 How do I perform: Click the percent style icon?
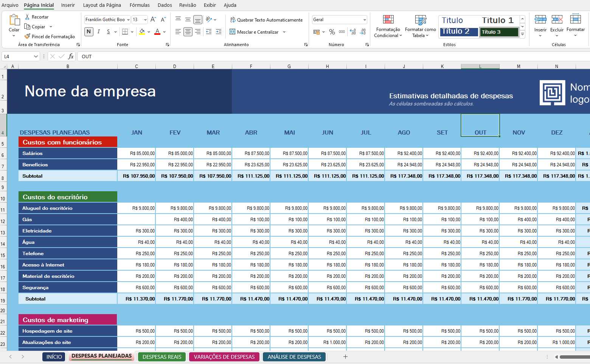coord(332,32)
